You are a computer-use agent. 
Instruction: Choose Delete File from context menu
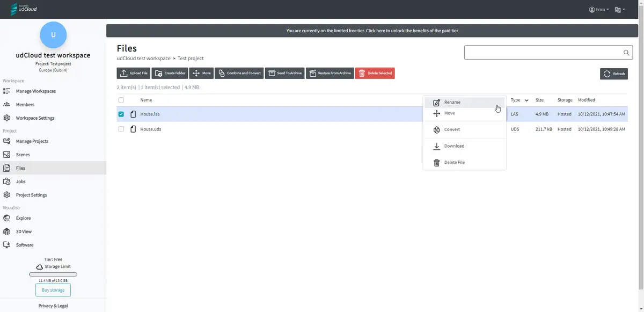(x=464, y=162)
